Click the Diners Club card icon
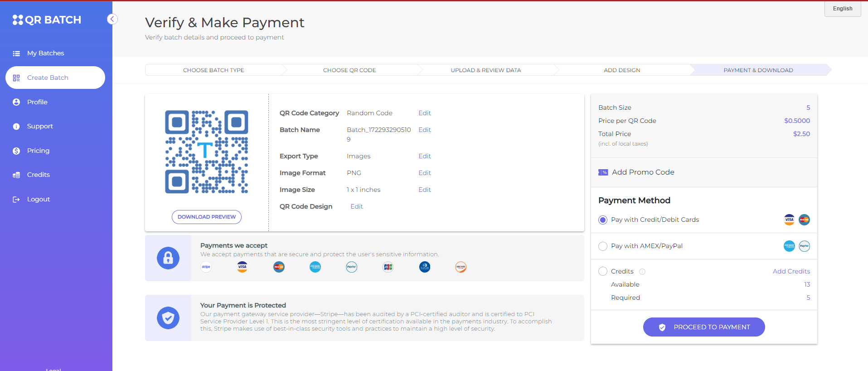This screenshot has height=371, width=868. click(425, 267)
